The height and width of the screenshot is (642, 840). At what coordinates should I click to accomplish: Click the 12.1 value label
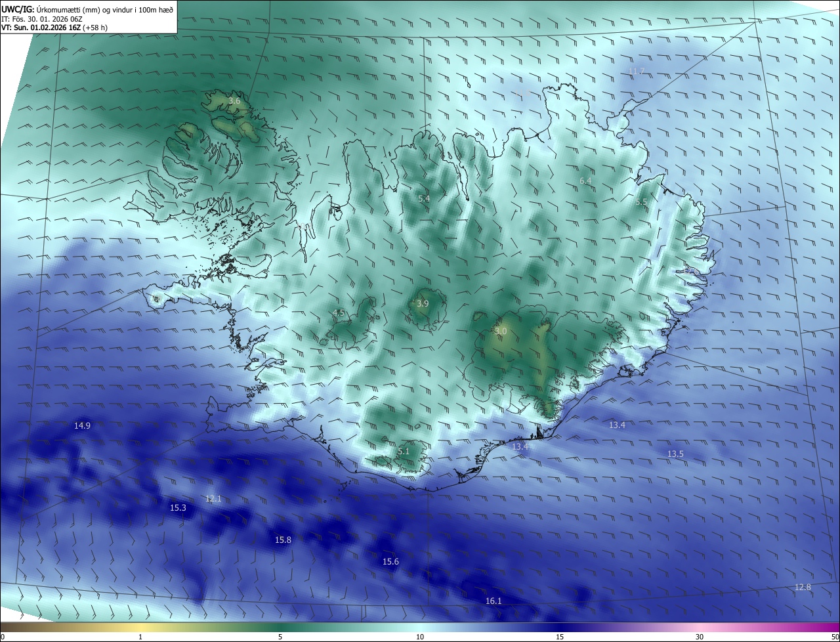coord(213,499)
